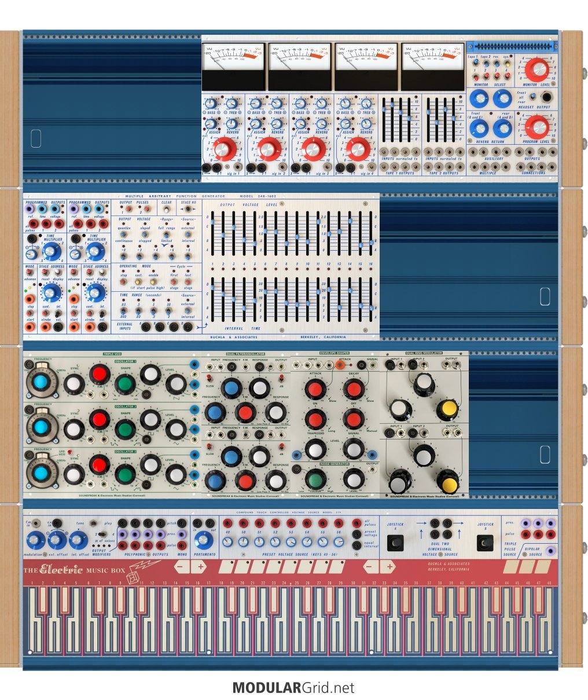Viewport: 588px width, 700px height.
Task: Push the first stage Cycle button
Action: 174,281
